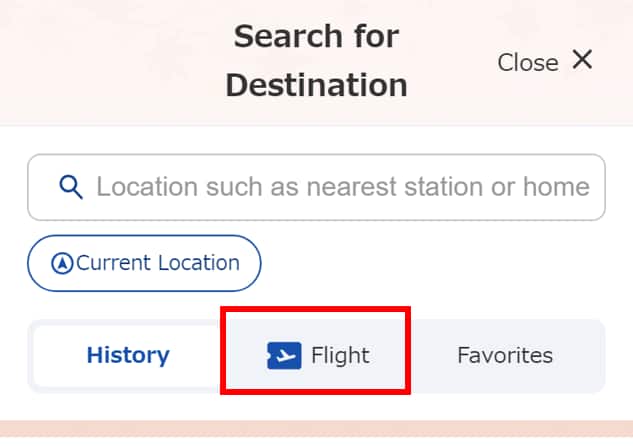The image size is (633, 446).
Task: Click the word "Search" in the header title
Action: pos(285,37)
